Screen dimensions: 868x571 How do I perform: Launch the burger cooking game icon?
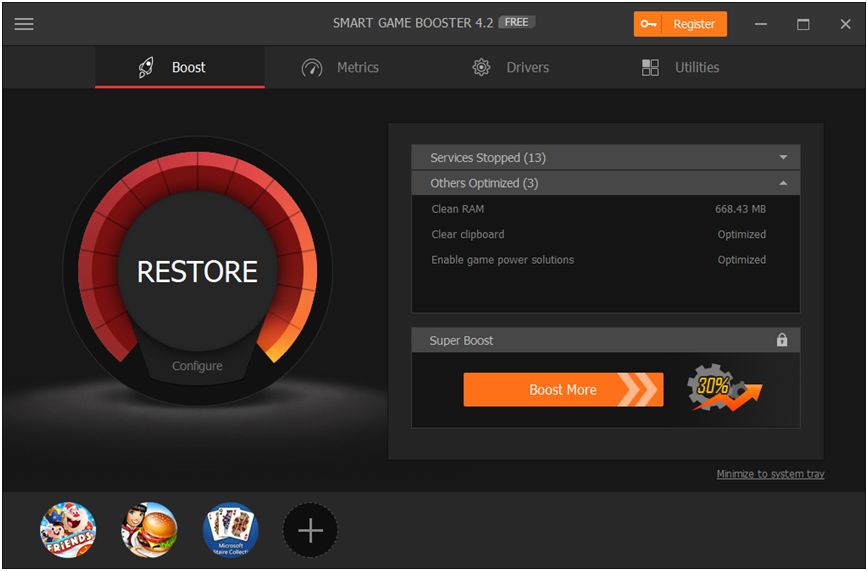[149, 530]
